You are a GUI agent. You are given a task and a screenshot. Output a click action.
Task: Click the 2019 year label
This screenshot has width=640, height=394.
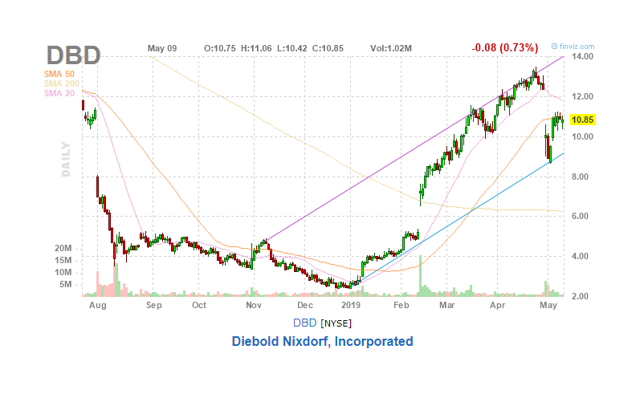point(351,305)
